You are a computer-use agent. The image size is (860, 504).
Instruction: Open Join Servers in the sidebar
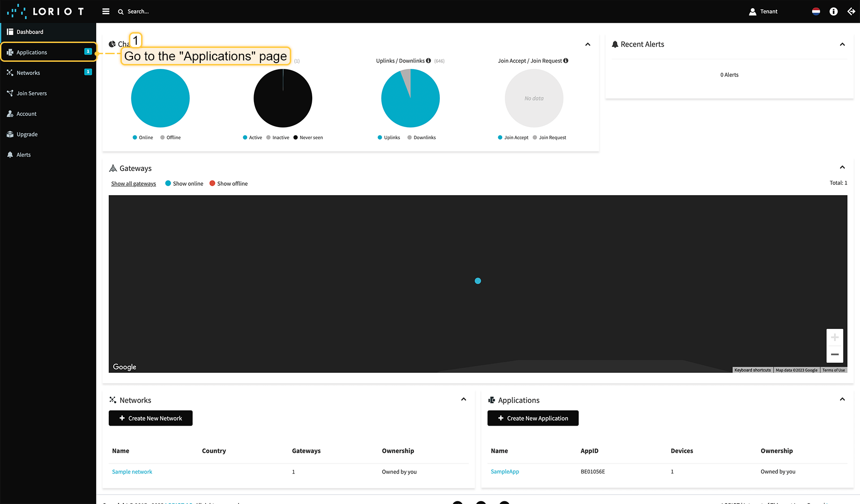(31, 94)
